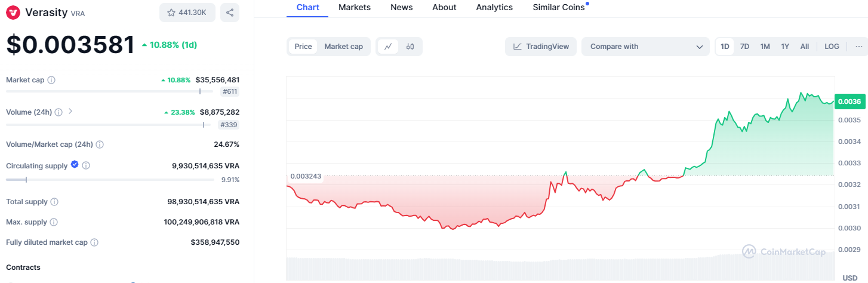Click the $8,875,282 volume value

tap(220, 112)
